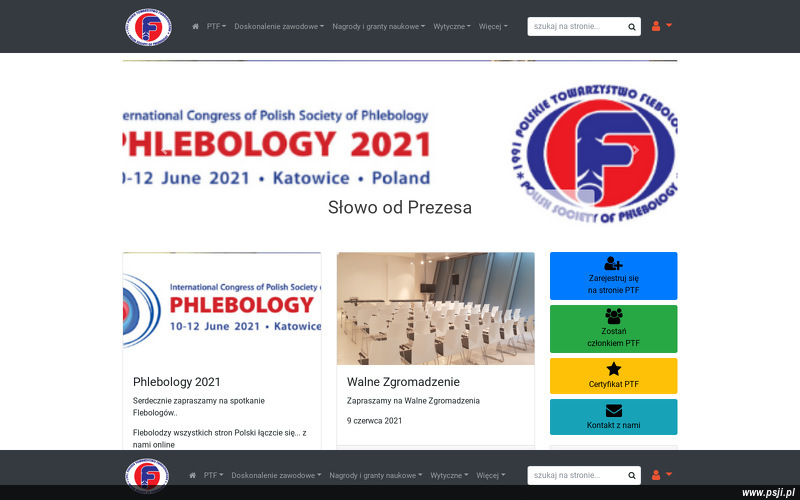
Task: Advance carousel with the right arrow
Action: (636, 149)
